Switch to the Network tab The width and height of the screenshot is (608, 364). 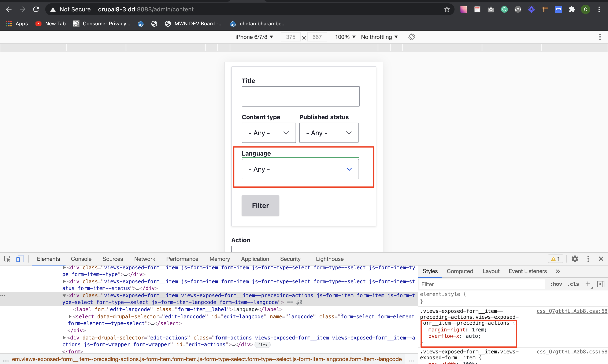click(x=144, y=259)
